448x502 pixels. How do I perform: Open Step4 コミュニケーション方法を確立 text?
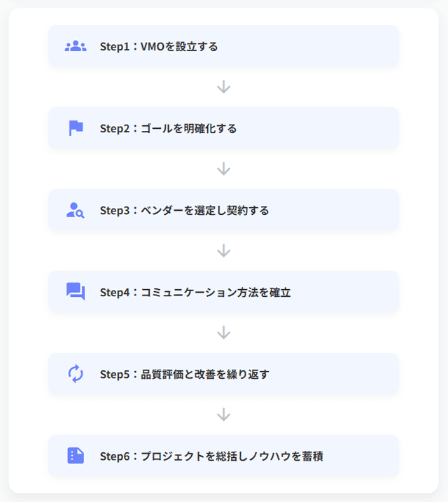tap(195, 293)
